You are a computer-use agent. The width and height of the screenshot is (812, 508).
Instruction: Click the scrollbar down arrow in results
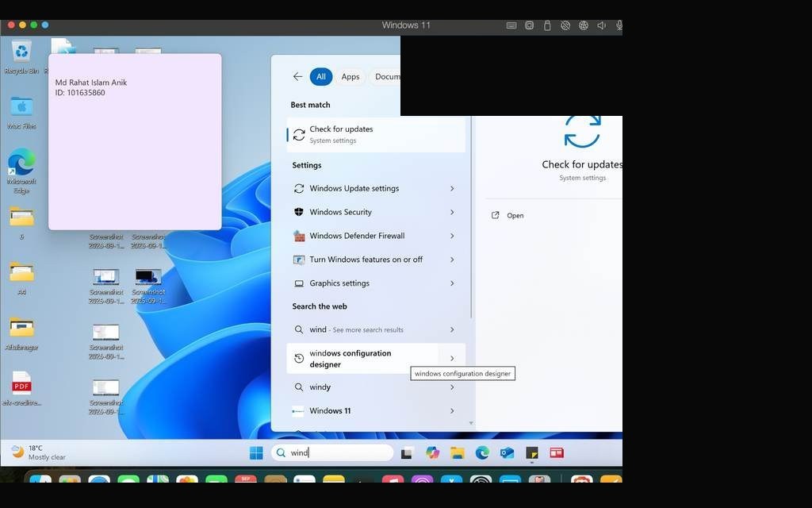471,424
